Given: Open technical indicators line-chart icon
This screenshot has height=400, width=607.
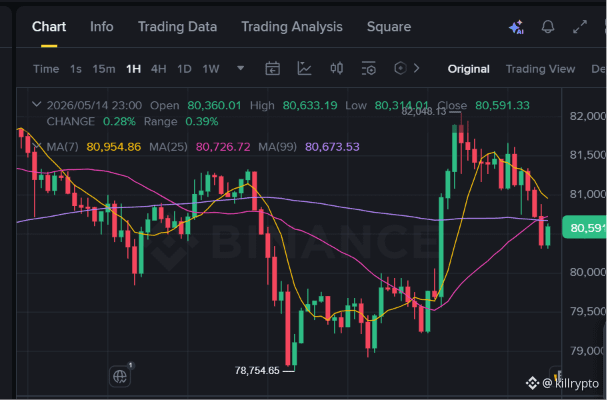Looking at the screenshot, I should [304, 69].
